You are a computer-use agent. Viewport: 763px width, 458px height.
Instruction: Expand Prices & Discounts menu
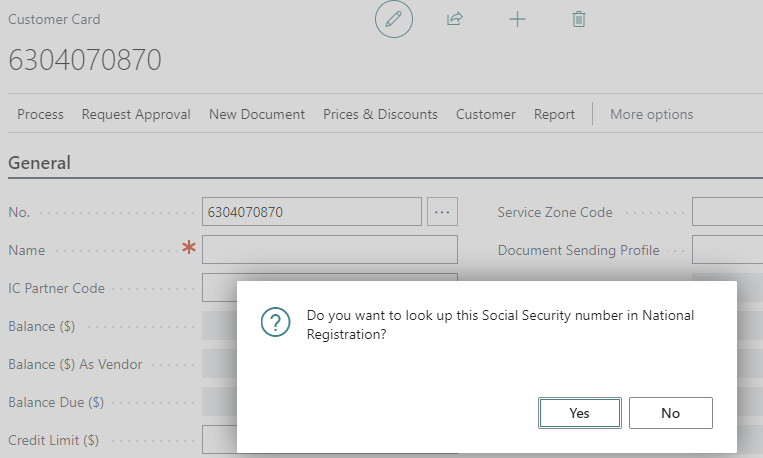(381, 114)
